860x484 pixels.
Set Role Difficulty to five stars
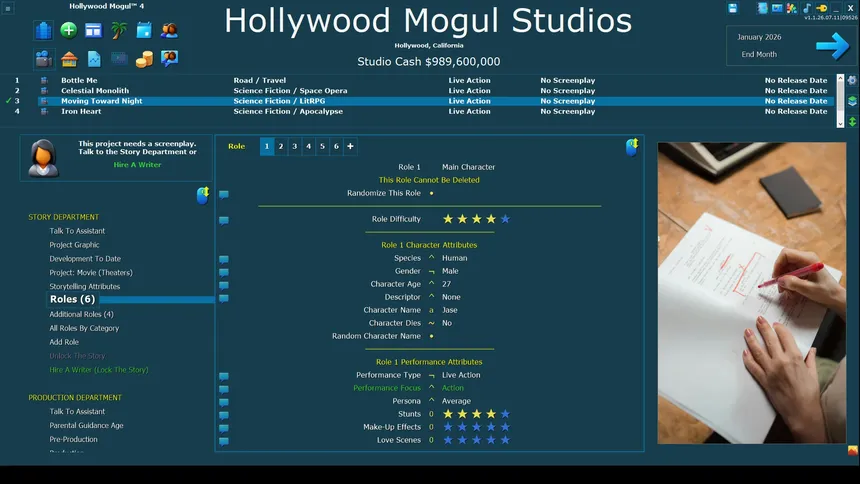[x=505, y=219]
